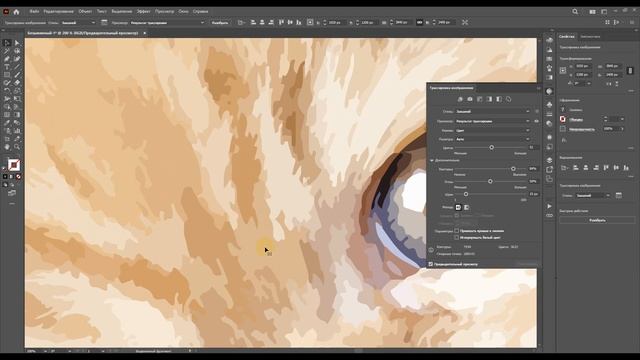Screen dimensions: 640x360
Task: Collapse the Advanced section disclosure triangle
Action: pyautogui.click(x=431, y=160)
